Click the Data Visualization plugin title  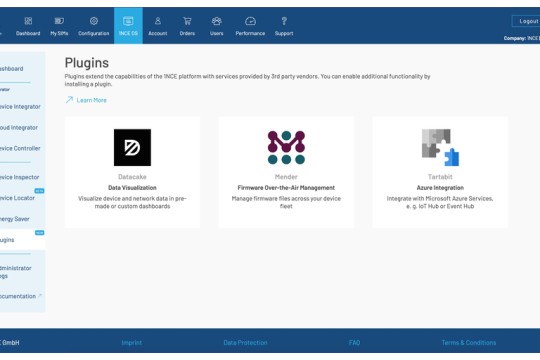(x=132, y=187)
